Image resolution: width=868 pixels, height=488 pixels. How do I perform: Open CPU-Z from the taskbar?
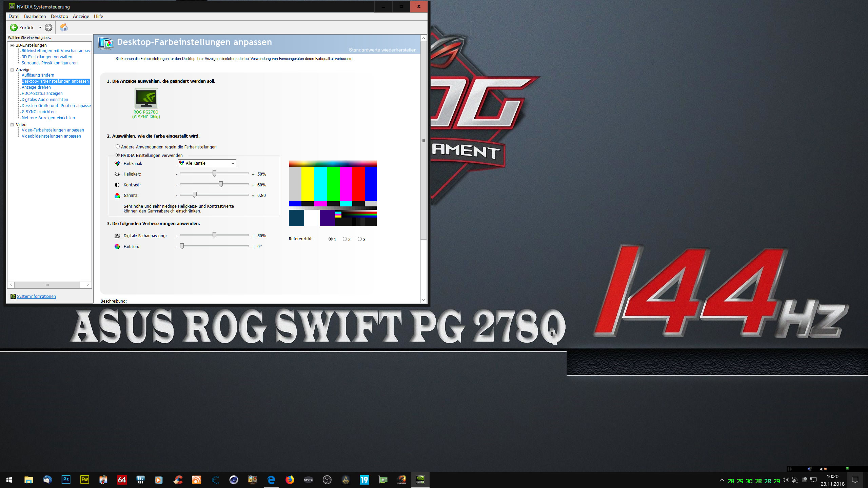click(309, 480)
